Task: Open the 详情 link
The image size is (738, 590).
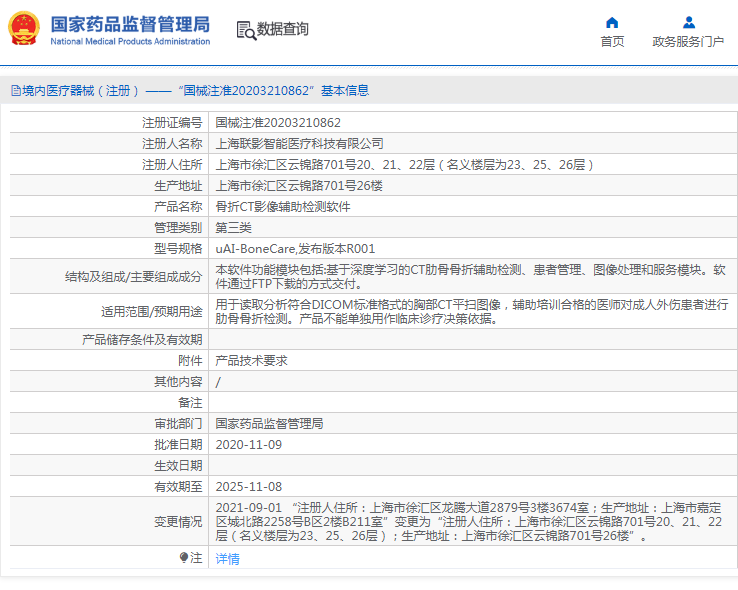Action: click(227, 558)
